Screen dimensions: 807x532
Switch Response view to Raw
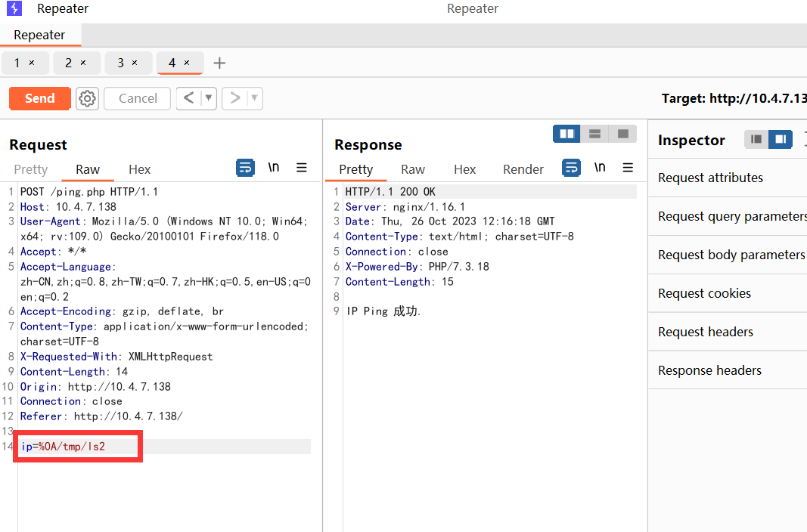413,169
